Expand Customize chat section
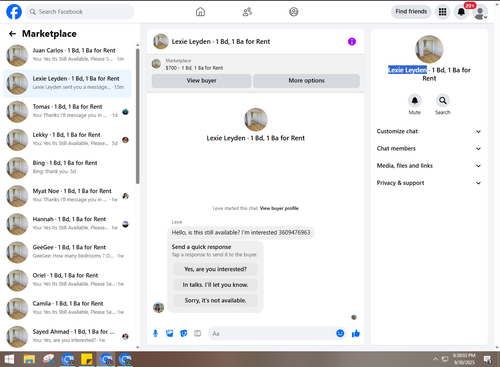 click(x=429, y=131)
